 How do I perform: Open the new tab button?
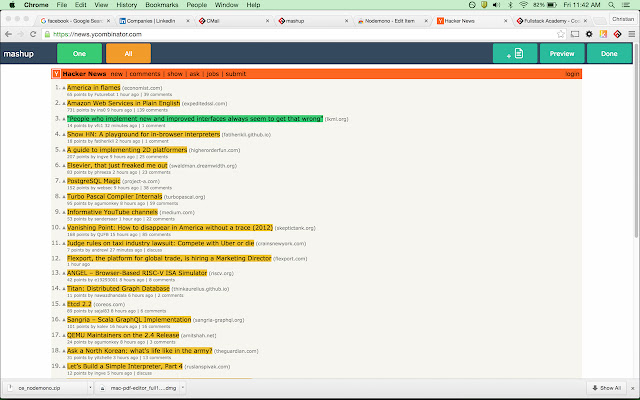click(599, 21)
